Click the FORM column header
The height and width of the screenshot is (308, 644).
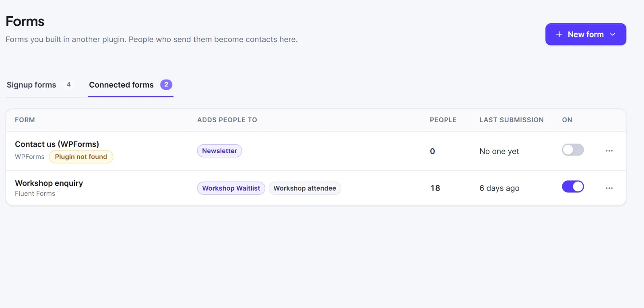(x=25, y=120)
